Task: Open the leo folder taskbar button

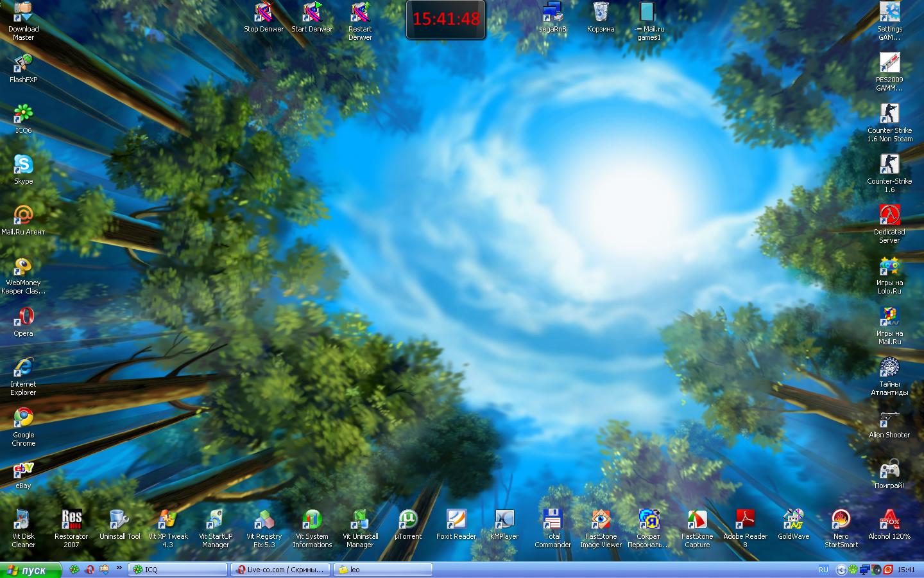Action: (384, 570)
